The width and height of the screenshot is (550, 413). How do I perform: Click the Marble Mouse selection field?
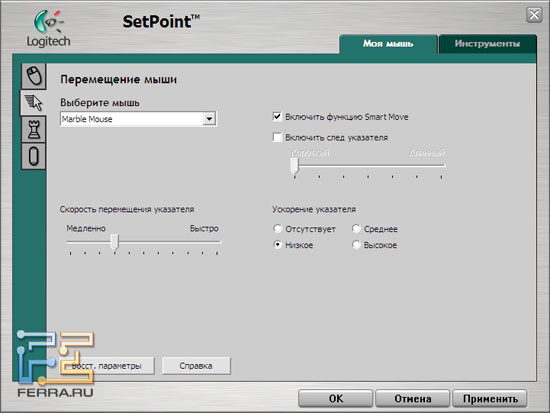point(138,119)
